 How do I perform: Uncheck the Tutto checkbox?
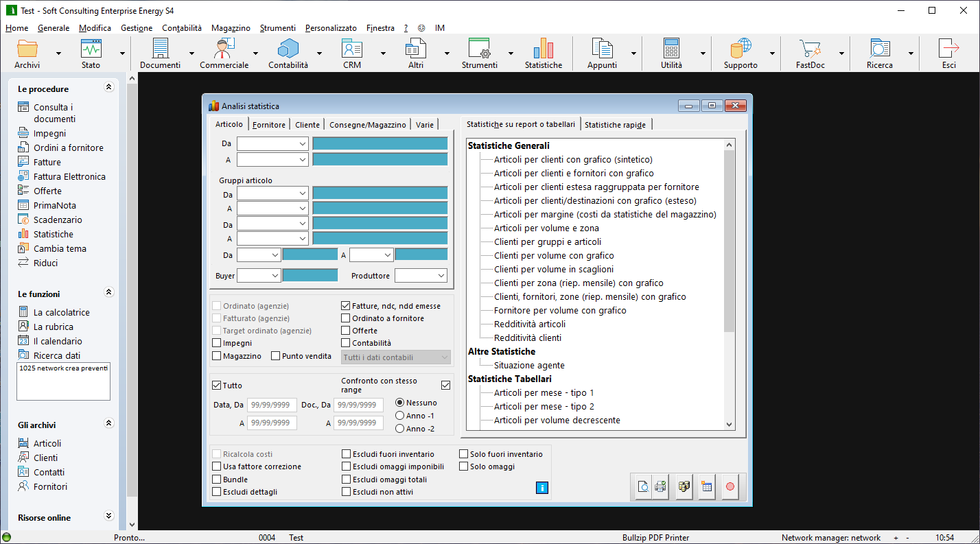pos(217,386)
